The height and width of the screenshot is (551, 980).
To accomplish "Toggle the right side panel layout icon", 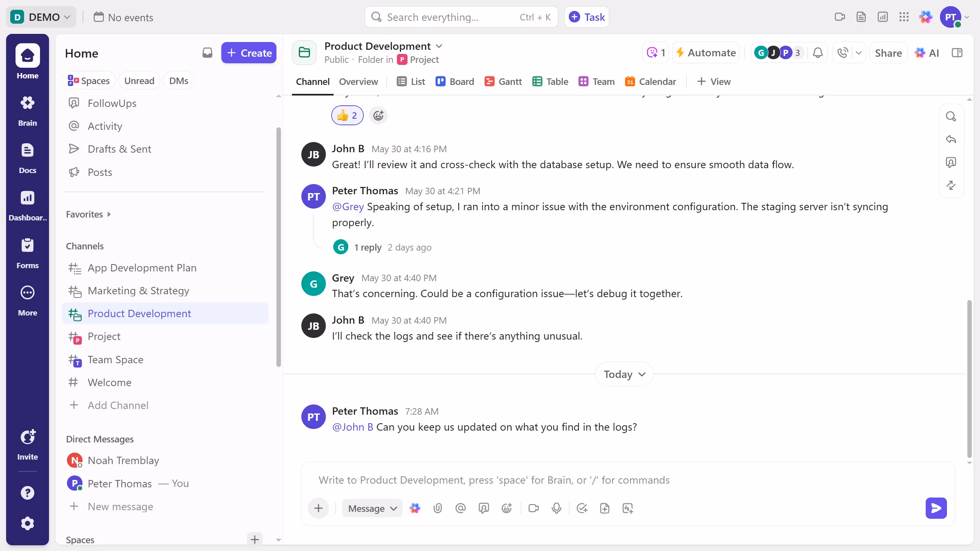I will [x=957, y=53].
